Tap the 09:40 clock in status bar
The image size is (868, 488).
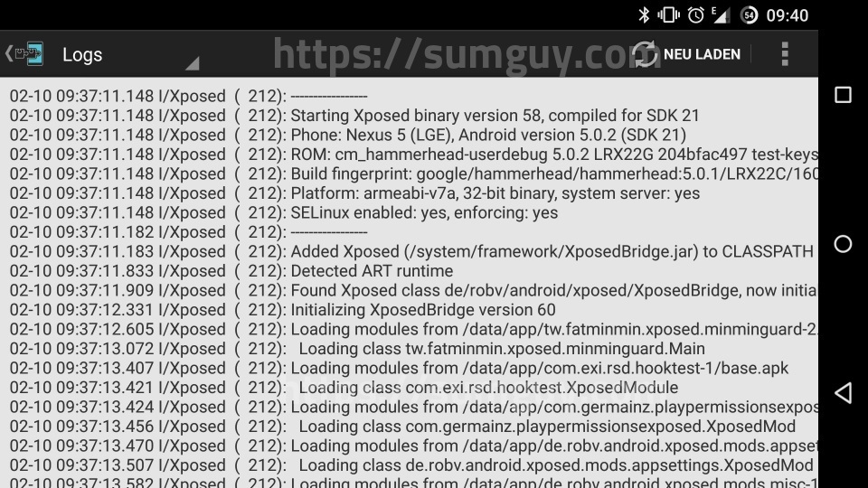(787, 15)
